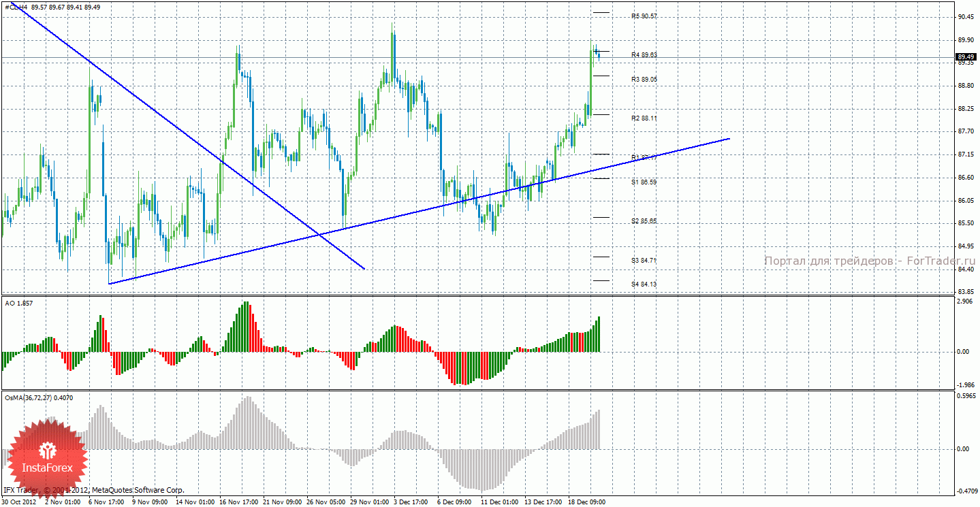
Task: Click -1.986 on the AO scale
Action: (966, 384)
